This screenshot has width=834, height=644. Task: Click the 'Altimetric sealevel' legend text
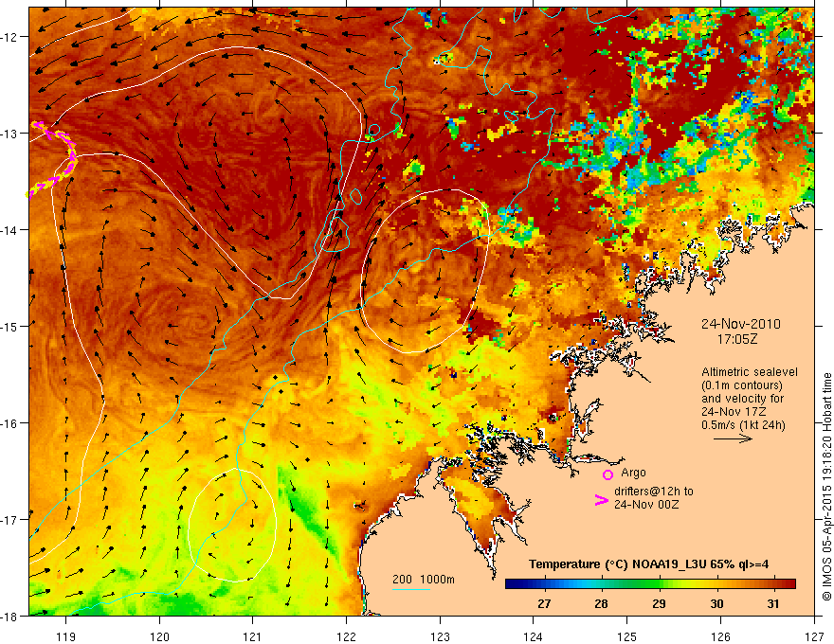click(750, 372)
